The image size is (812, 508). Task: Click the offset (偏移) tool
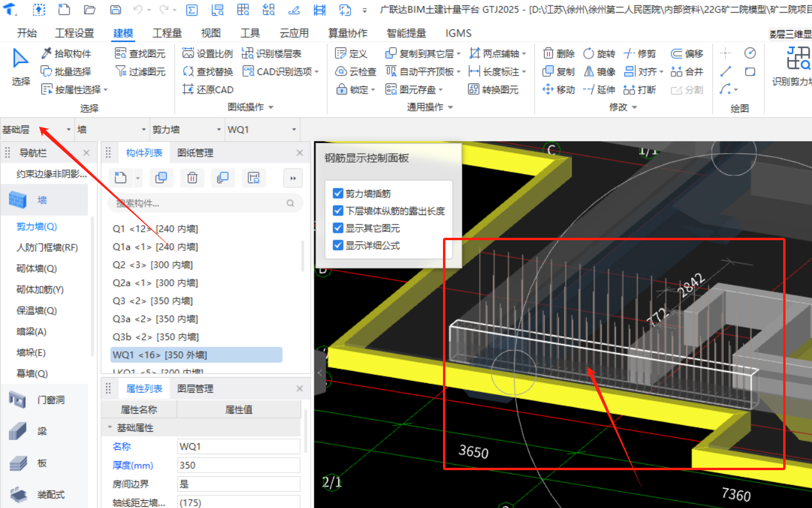tap(687, 53)
